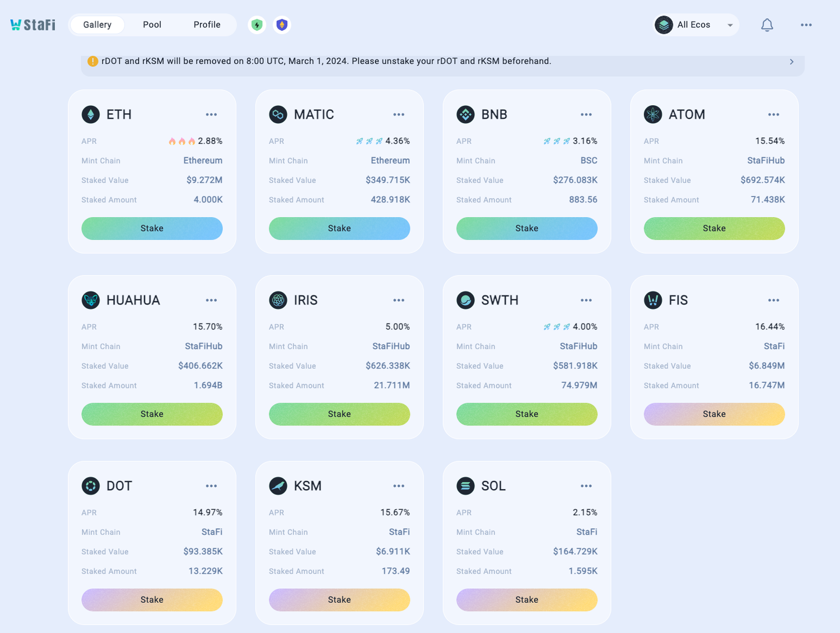
Task: Click the ATOM token icon
Action: coord(652,114)
